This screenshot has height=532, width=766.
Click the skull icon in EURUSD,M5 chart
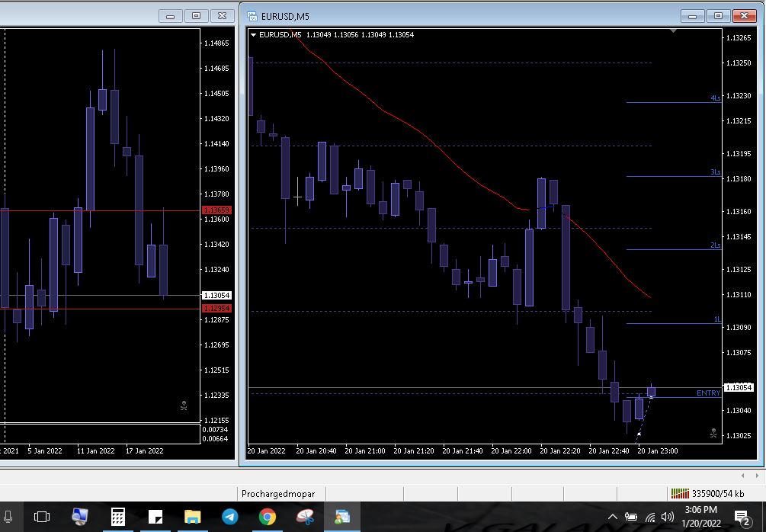coord(713,433)
